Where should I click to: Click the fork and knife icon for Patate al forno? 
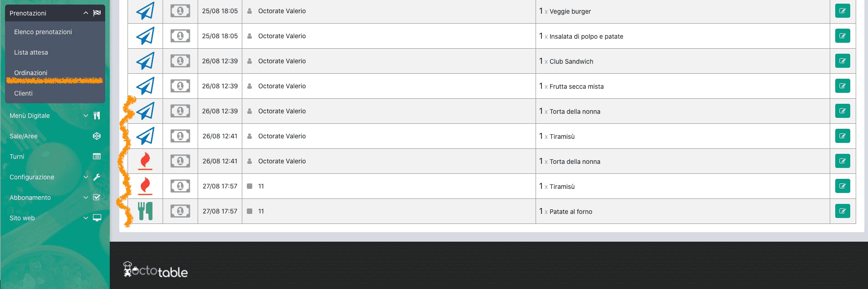[145, 211]
